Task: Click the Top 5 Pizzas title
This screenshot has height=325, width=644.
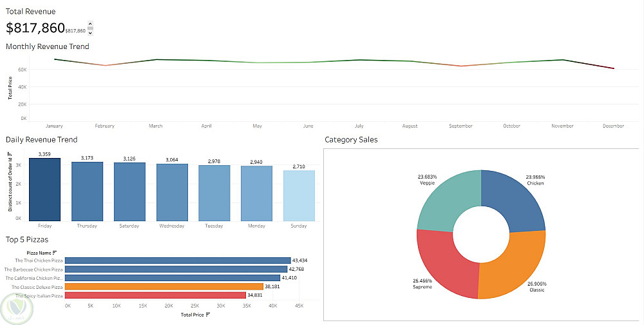Action: [26, 240]
